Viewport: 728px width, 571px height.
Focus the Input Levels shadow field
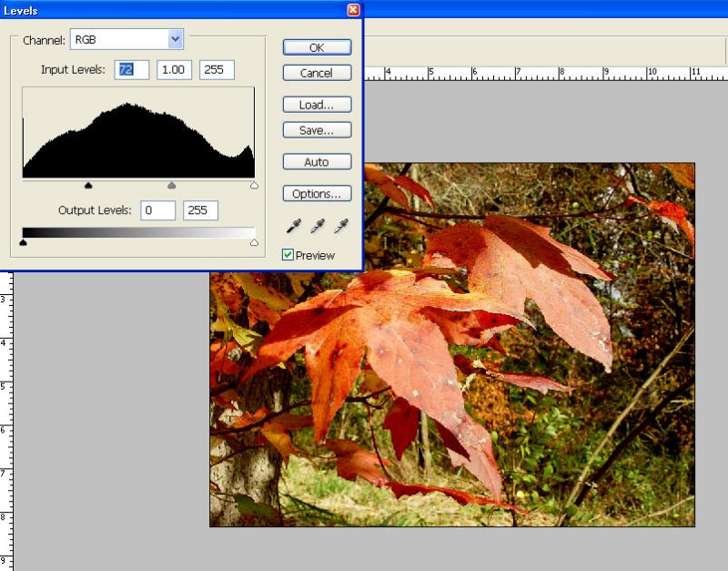pos(132,70)
